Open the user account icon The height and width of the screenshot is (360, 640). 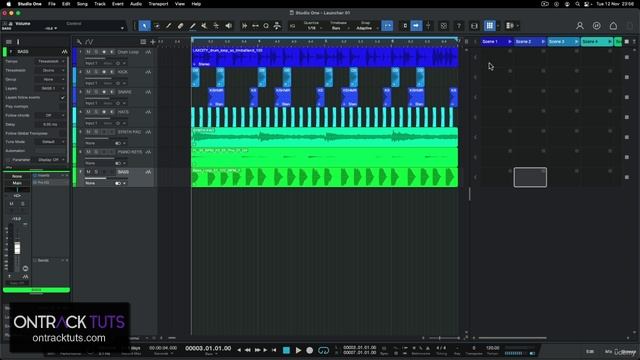[x=580, y=26]
